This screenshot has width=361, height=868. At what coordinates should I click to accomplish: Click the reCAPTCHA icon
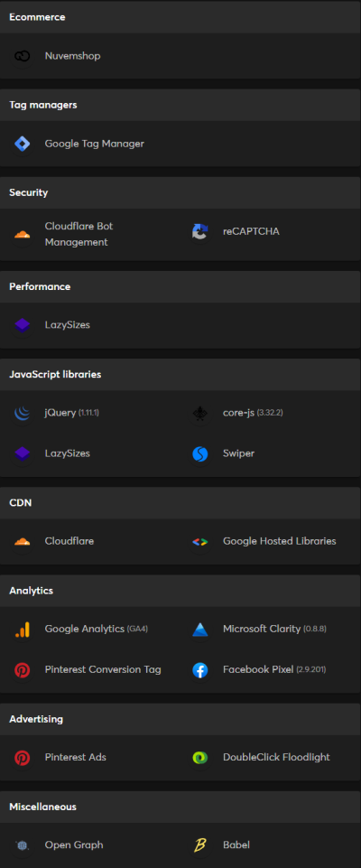click(200, 232)
